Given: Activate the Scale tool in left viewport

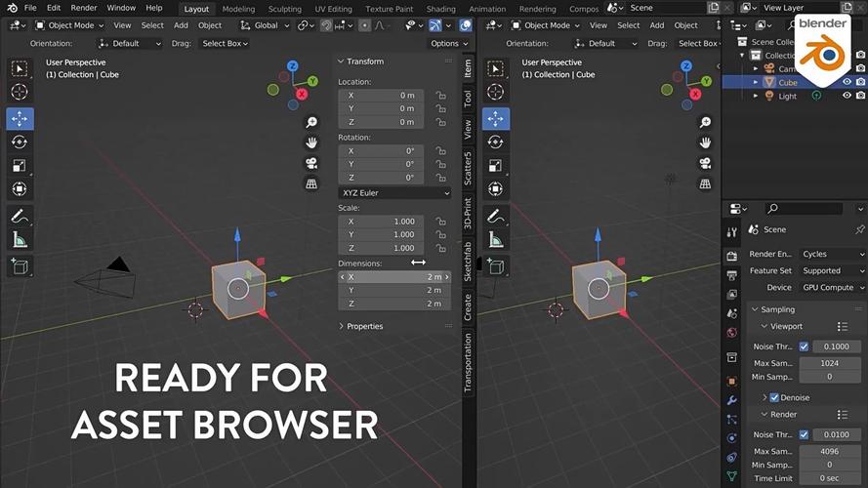Looking at the screenshot, I should 20,166.
